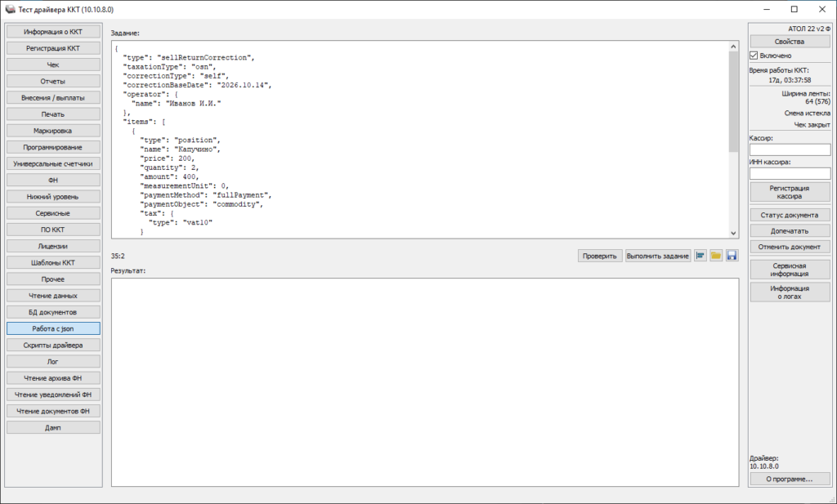Open the "Нижний уровень" section
837x504 pixels.
pyautogui.click(x=53, y=197)
